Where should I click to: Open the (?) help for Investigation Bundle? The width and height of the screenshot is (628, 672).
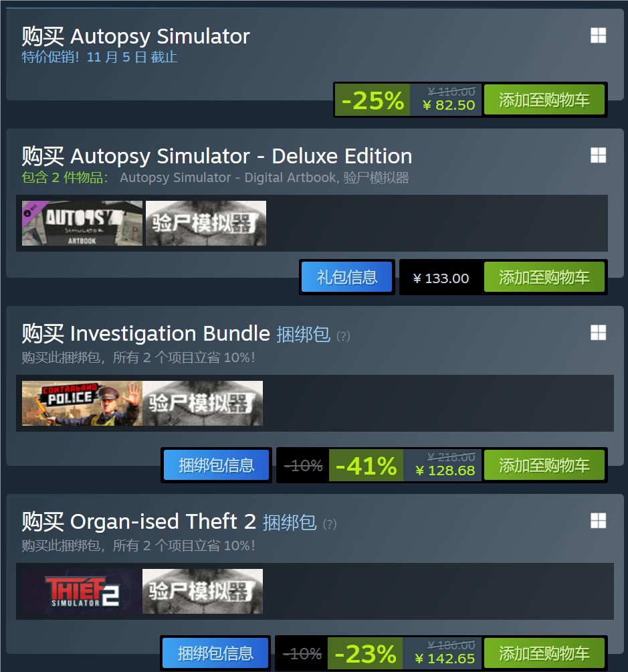(343, 336)
